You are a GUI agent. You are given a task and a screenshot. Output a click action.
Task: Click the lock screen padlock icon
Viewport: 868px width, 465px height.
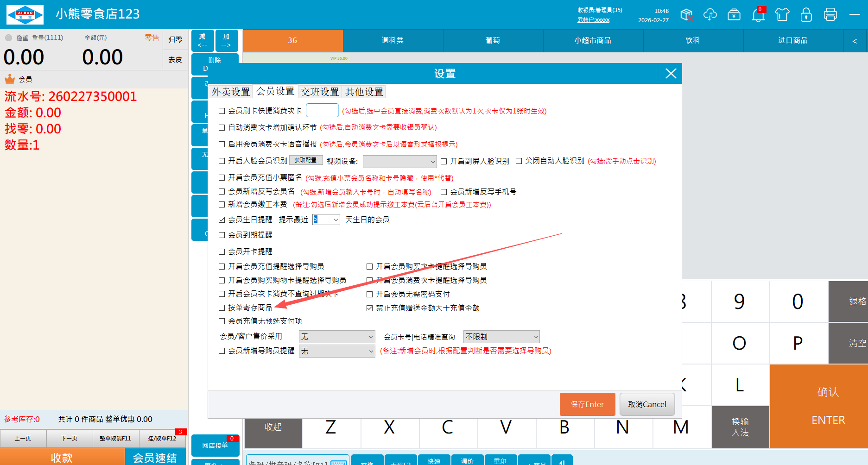(806, 15)
